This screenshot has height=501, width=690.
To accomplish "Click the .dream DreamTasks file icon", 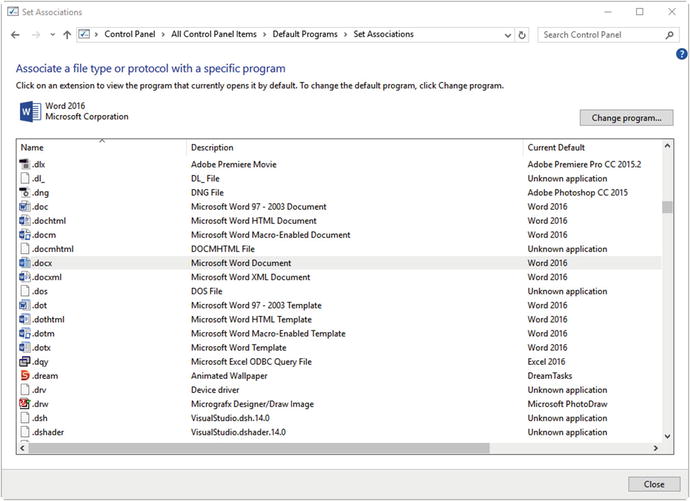I will 25,376.
